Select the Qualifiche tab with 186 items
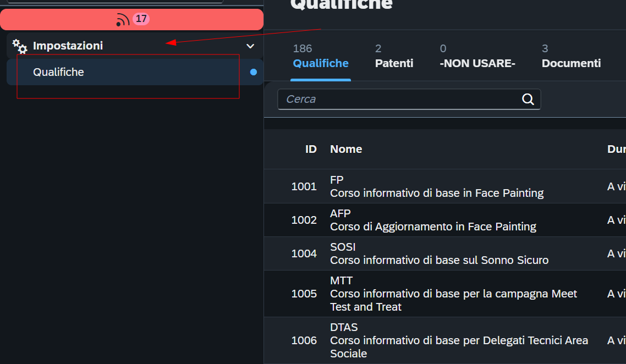This screenshot has width=626, height=364. point(321,57)
